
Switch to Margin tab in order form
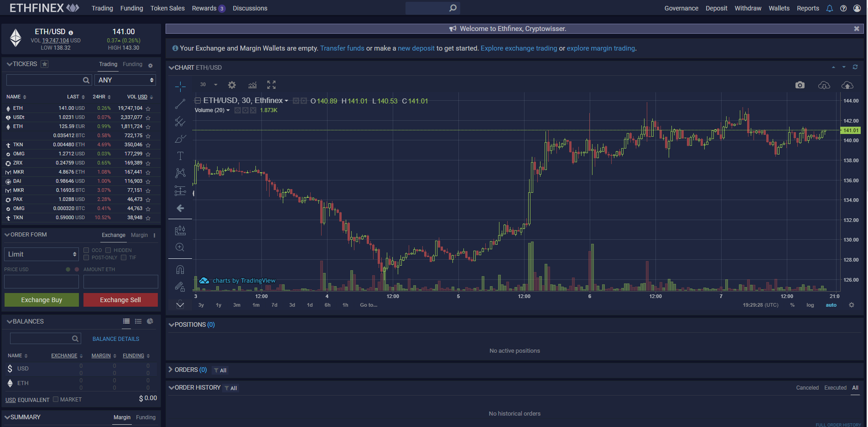click(139, 235)
